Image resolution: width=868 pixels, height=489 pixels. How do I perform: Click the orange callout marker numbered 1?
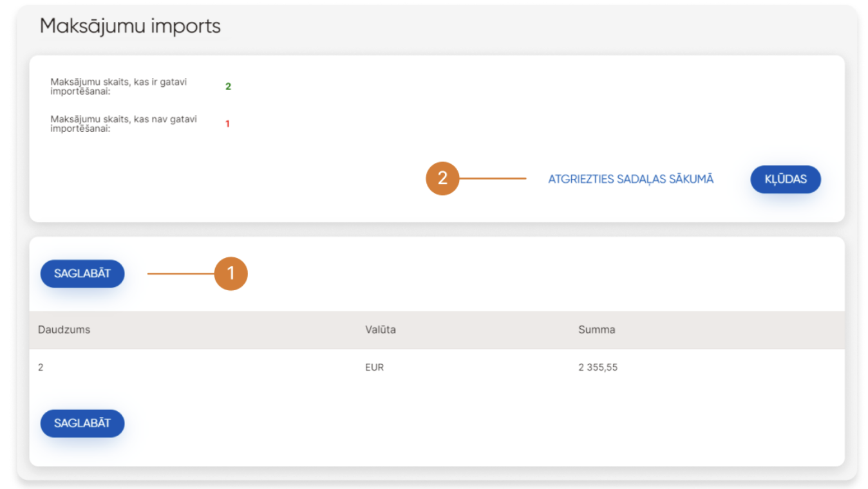(231, 273)
